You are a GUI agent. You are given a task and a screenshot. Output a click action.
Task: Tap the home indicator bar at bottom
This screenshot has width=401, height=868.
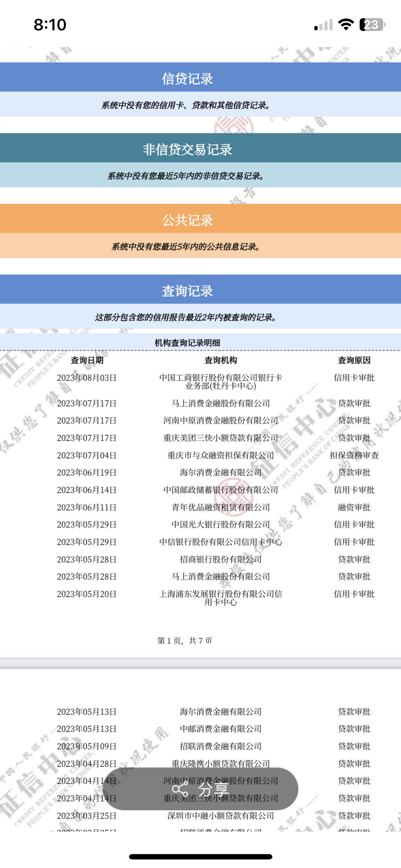[x=201, y=857]
